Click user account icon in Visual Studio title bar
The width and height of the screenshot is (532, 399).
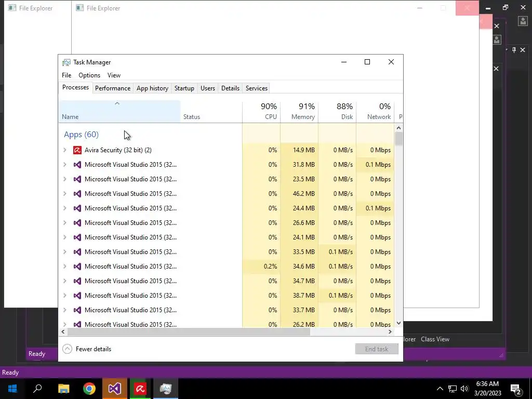click(523, 21)
